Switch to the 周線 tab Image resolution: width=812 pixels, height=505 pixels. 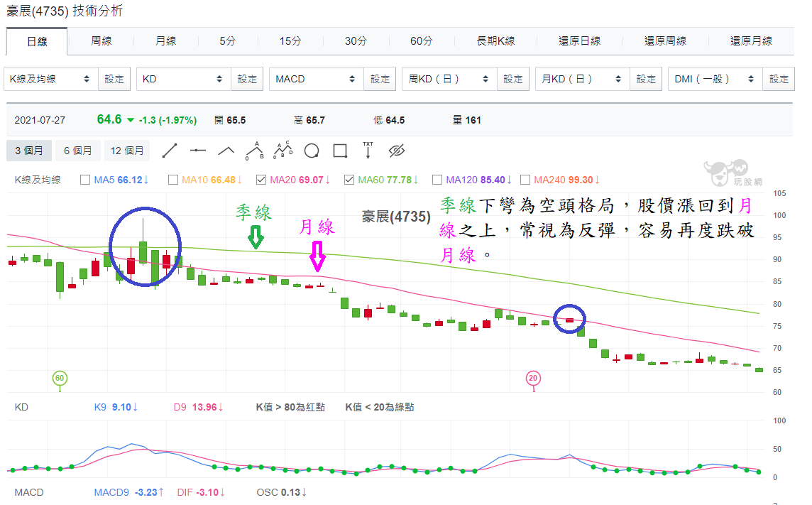101,41
